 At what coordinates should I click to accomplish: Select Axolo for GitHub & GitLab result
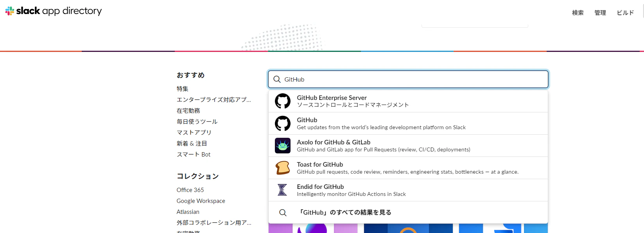[408, 146]
